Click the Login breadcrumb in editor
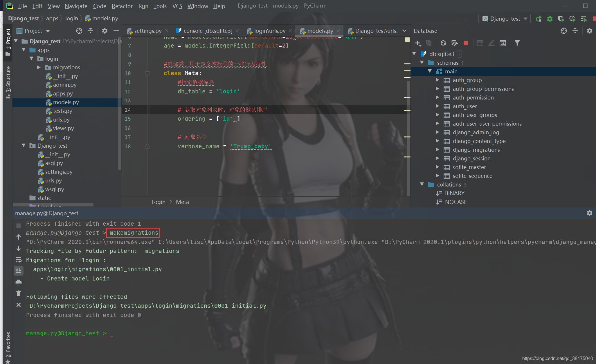This screenshot has width=596, height=364. [158, 202]
